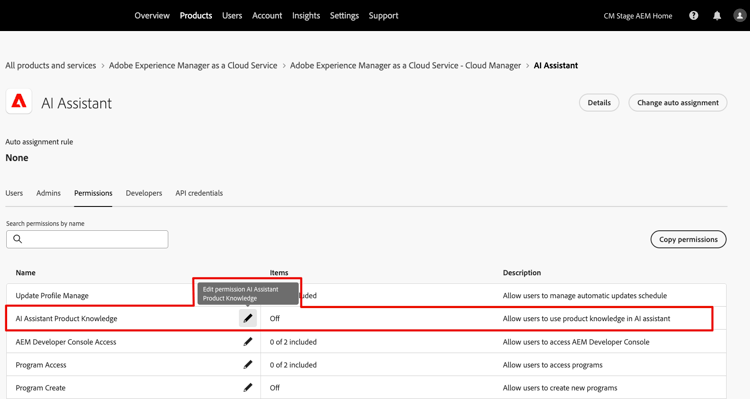Open the Overview menu
Image resolution: width=750 pixels, height=399 pixels.
[x=152, y=16]
